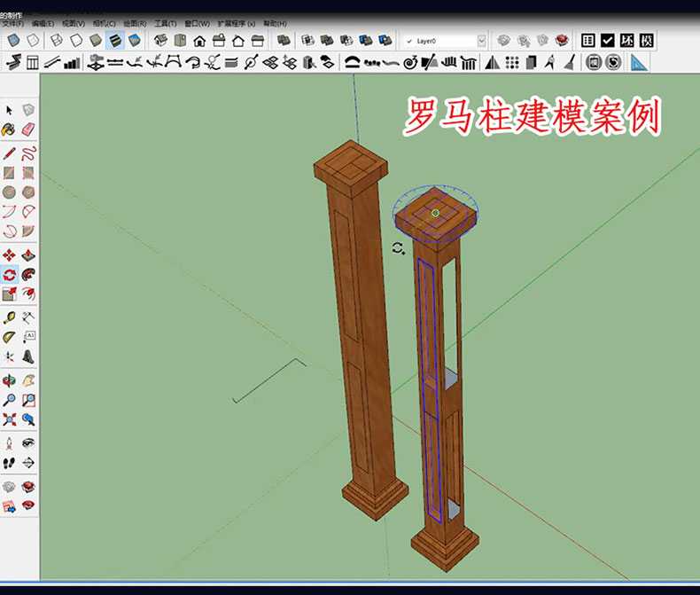Toggle the Monochrome face style
The height and width of the screenshot is (595, 700).
[134, 41]
